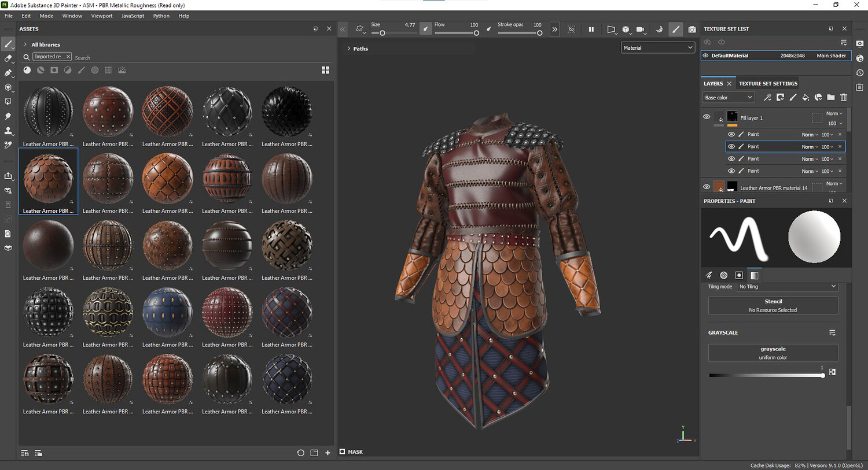
Task: Open the Log panel icon
Action: [860, 87]
